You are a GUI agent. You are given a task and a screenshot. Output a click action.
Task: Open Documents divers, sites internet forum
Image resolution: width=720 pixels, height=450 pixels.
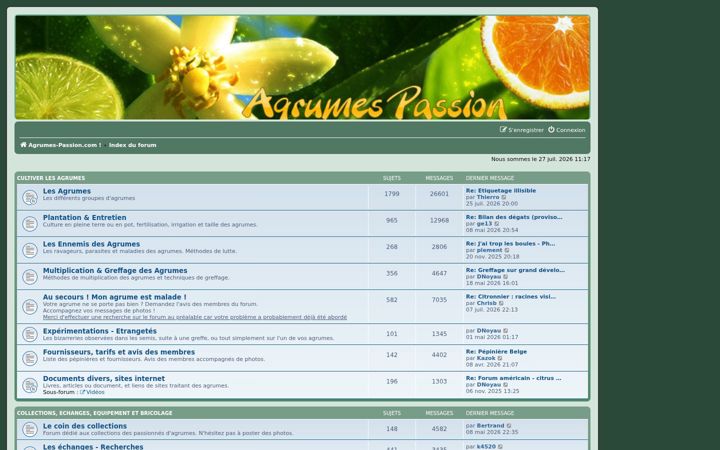pyautogui.click(x=104, y=379)
